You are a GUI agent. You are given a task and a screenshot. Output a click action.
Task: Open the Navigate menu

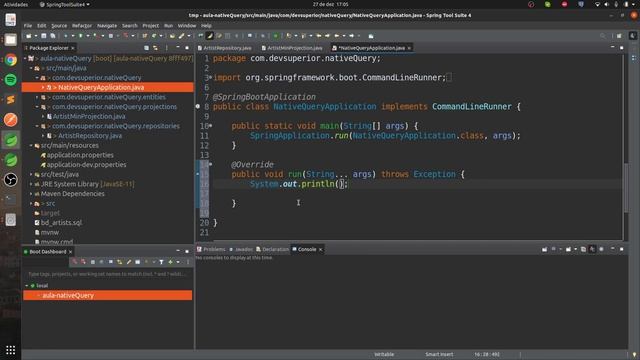(107, 25)
